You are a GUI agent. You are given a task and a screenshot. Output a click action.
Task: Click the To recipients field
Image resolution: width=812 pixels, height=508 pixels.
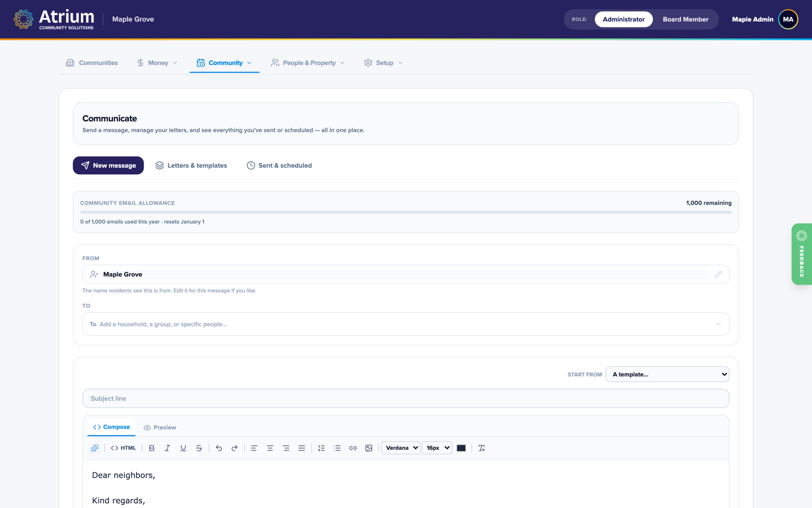tap(406, 324)
